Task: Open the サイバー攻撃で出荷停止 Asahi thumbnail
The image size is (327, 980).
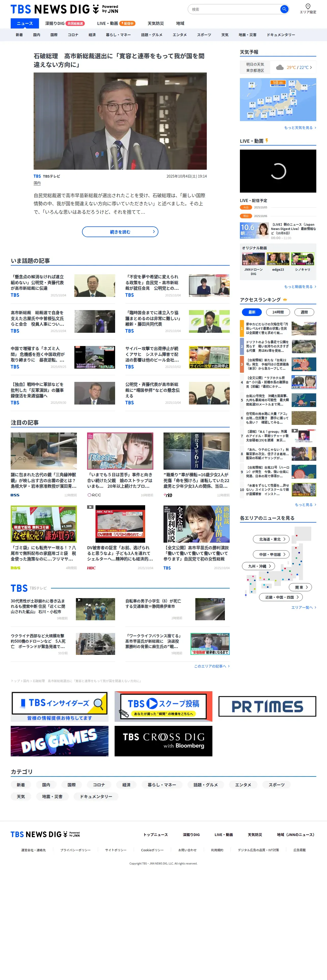Action: tap(209, 357)
